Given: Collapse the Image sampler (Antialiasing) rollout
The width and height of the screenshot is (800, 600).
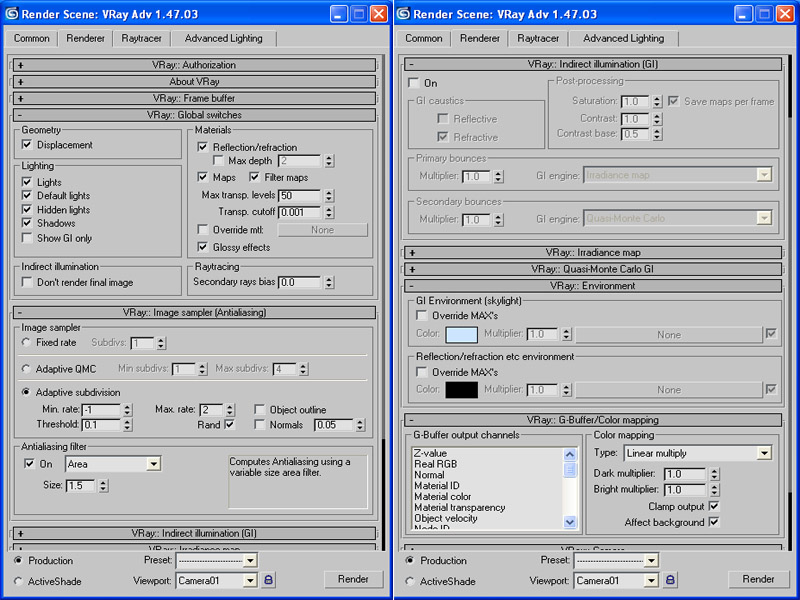Looking at the screenshot, I should (194, 312).
